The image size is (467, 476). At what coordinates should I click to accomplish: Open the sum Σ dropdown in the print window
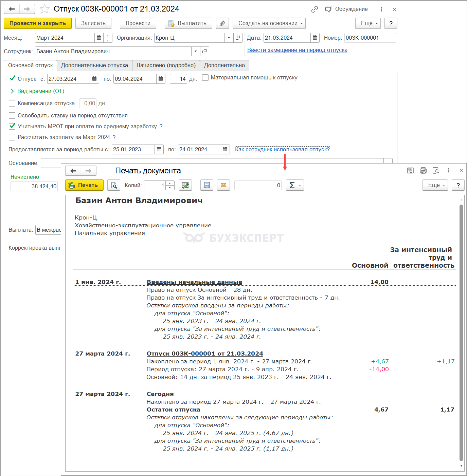point(295,185)
